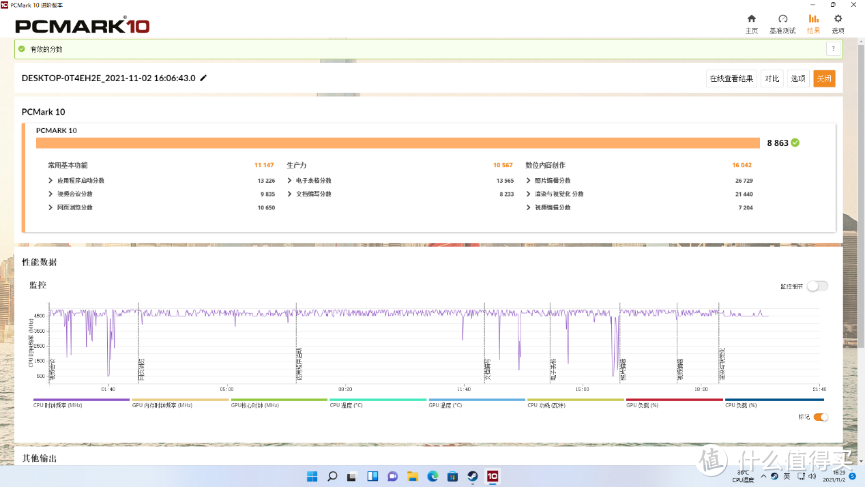Click the input language (英) tray indicator
Image resolution: width=865 pixels, height=487 pixels.
[x=787, y=476]
